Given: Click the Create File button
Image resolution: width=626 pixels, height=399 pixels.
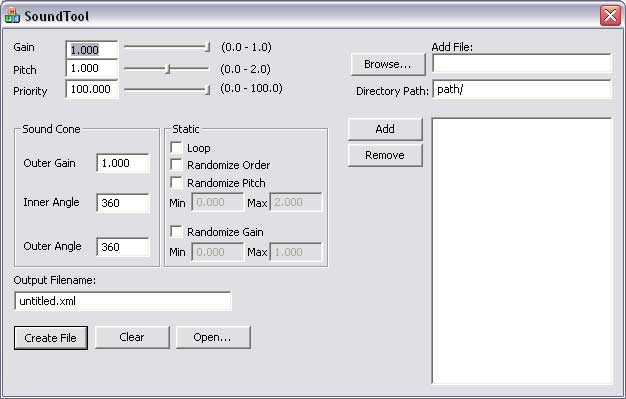Looking at the screenshot, I should point(51,338).
